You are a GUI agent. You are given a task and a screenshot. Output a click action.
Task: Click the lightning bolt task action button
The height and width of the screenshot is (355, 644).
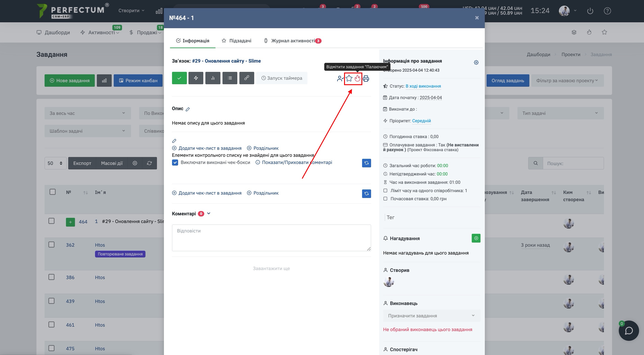pos(196,78)
